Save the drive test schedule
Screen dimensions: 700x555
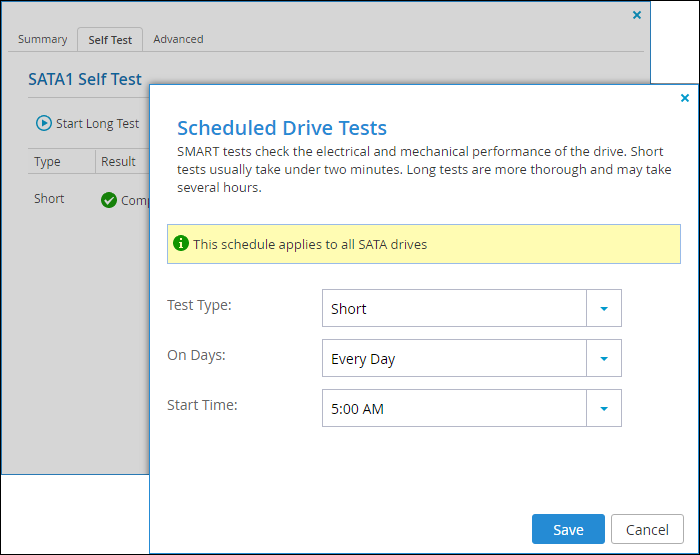click(568, 529)
